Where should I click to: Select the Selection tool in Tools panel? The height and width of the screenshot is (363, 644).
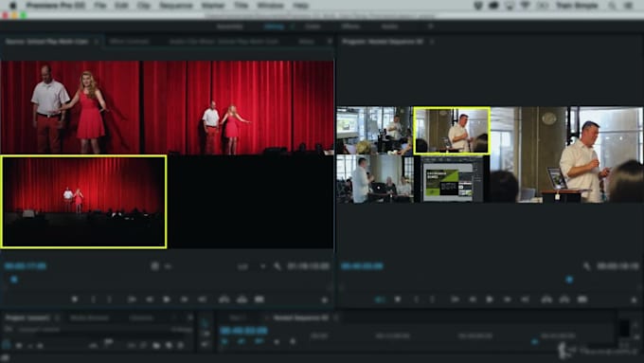tap(205, 323)
